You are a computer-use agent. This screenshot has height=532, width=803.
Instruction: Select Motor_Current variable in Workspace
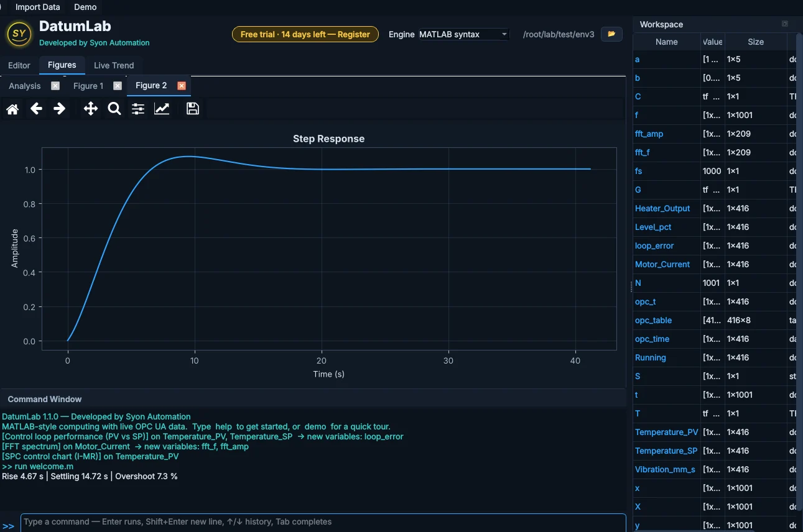(x=662, y=264)
